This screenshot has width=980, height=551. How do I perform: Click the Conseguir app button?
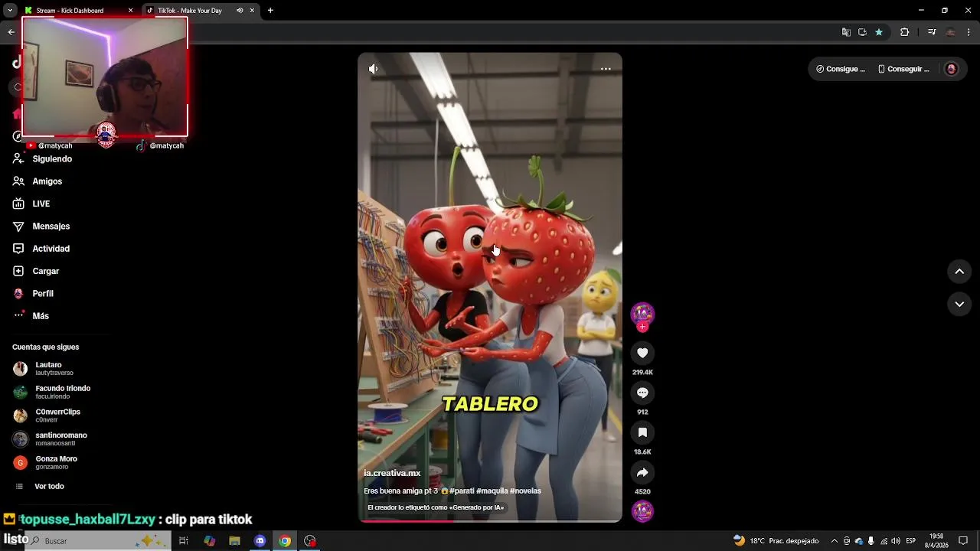[x=903, y=69]
